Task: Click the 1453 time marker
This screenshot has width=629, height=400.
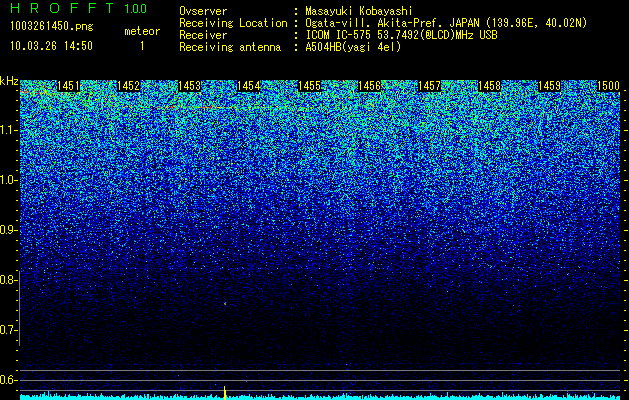Action: tap(189, 86)
